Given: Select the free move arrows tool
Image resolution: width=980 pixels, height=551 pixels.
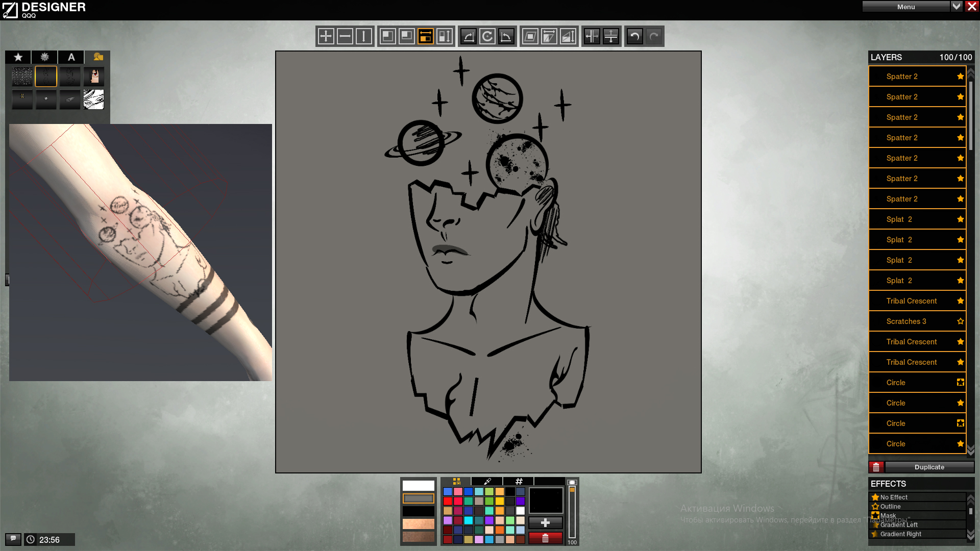Looking at the screenshot, I should [326, 36].
